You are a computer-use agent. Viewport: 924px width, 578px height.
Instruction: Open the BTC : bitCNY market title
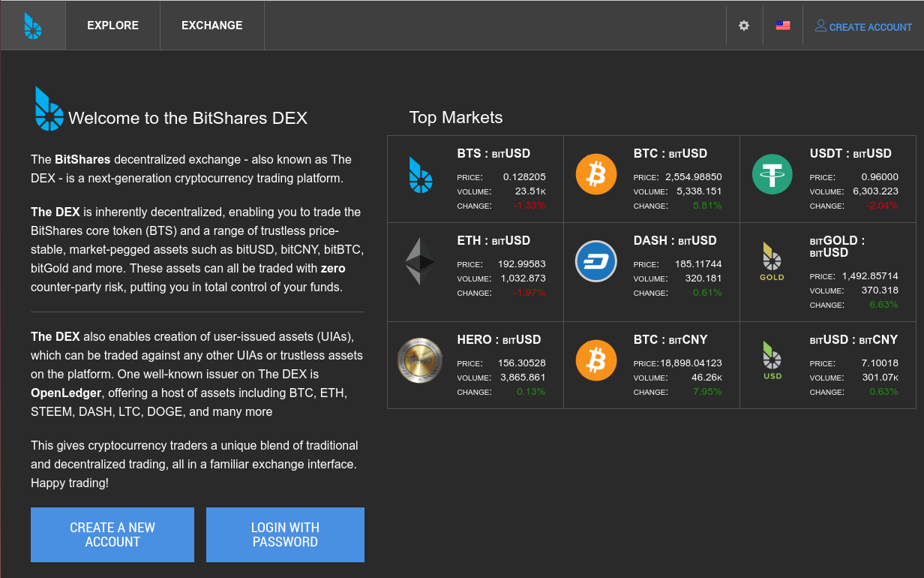pyautogui.click(x=670, y=340)
